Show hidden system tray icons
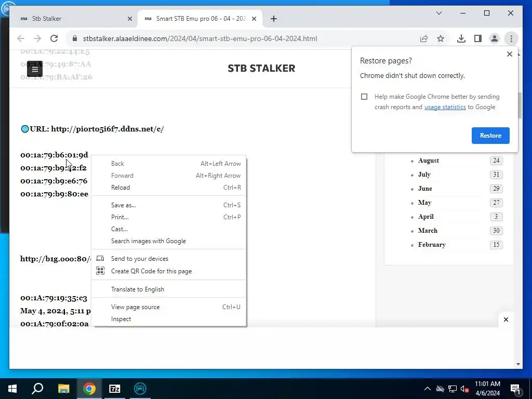This screenshot has height=399, width=532. [427, 389]
